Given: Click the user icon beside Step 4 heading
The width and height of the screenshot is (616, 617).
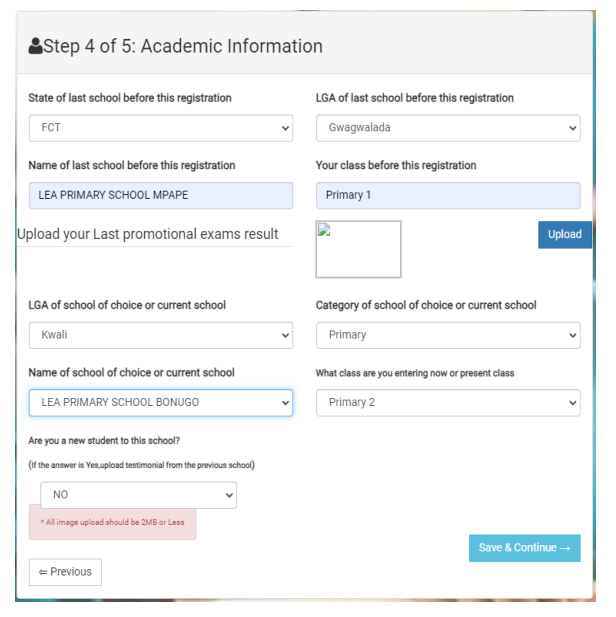Looking at the screenshot, I should point(36,46).
